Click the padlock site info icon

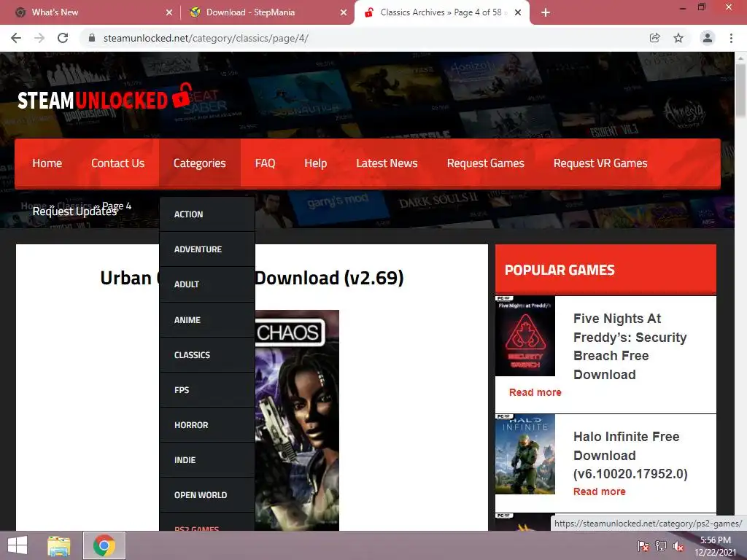click(92, 38)
